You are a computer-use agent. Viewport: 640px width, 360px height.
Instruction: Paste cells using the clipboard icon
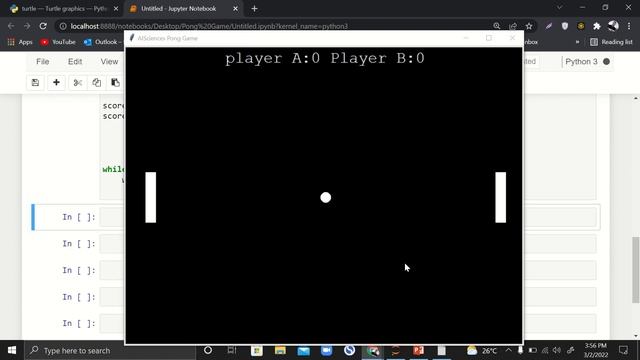click(116, 83)
